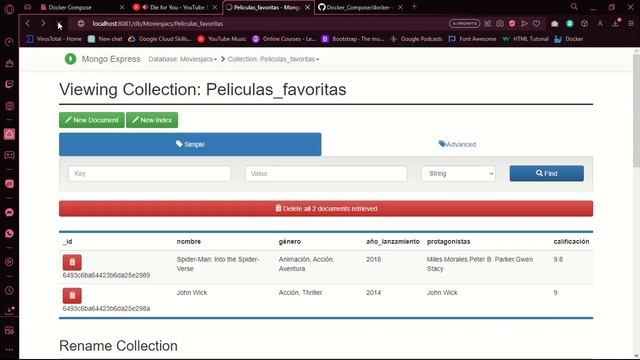
Task: Stop loading the current page
Action: tap(59, 23)
